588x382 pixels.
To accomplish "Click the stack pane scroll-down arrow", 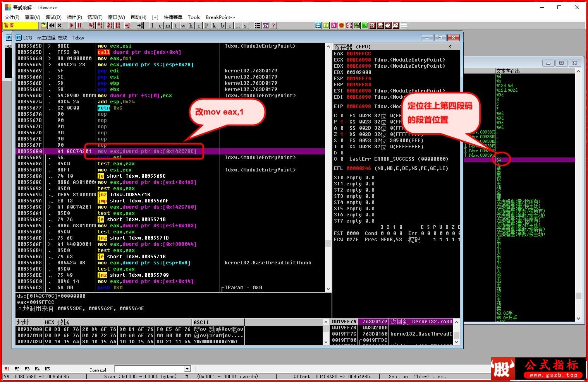I will pyautogui.click(x=456, y=342).
